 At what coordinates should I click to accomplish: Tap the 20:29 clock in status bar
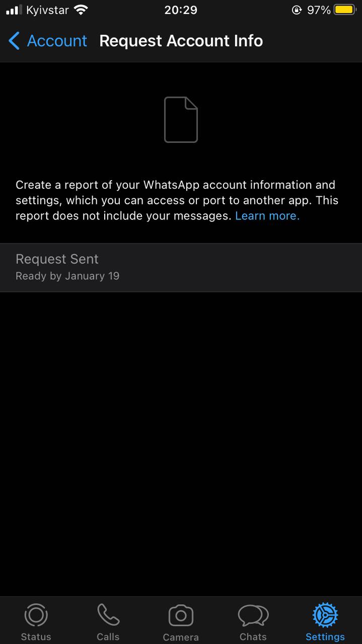click(181, 10)
